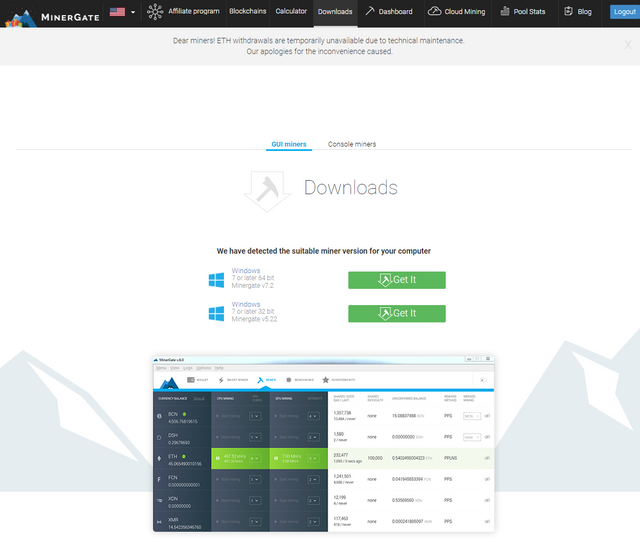Screen dimensions: 640x544
Task: Open the Calculator nav item
Action: [291, 11]
